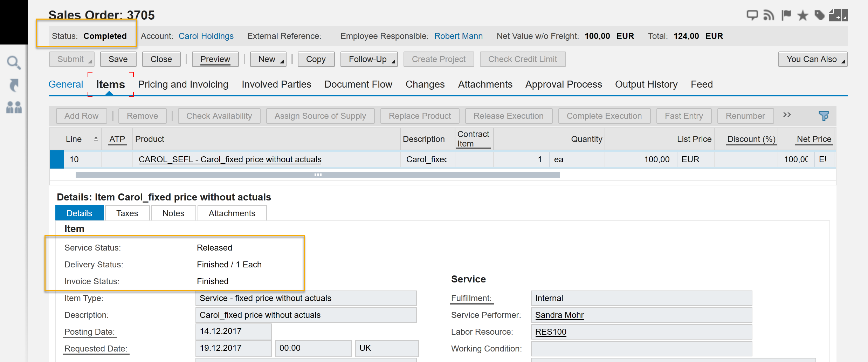Open the Document Flow tab
The width and height of the screenshot is (868, 362).
tap(358, 84)
